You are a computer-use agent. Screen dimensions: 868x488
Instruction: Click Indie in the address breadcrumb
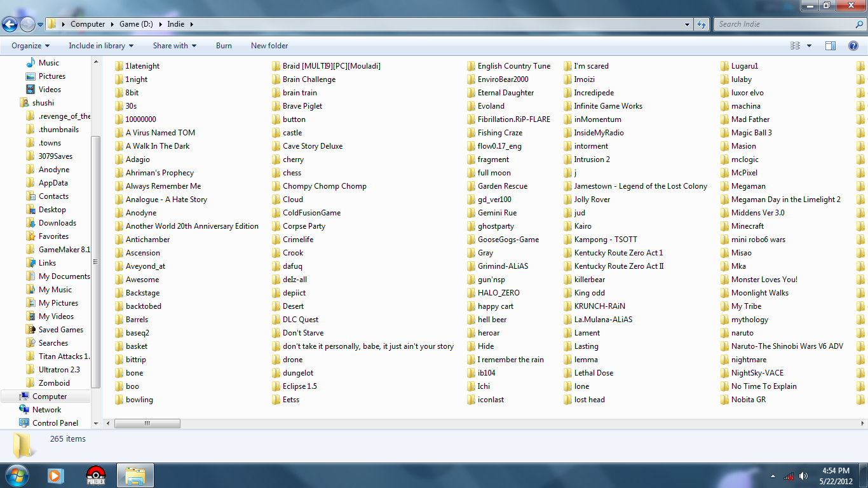tap(176, 24)
